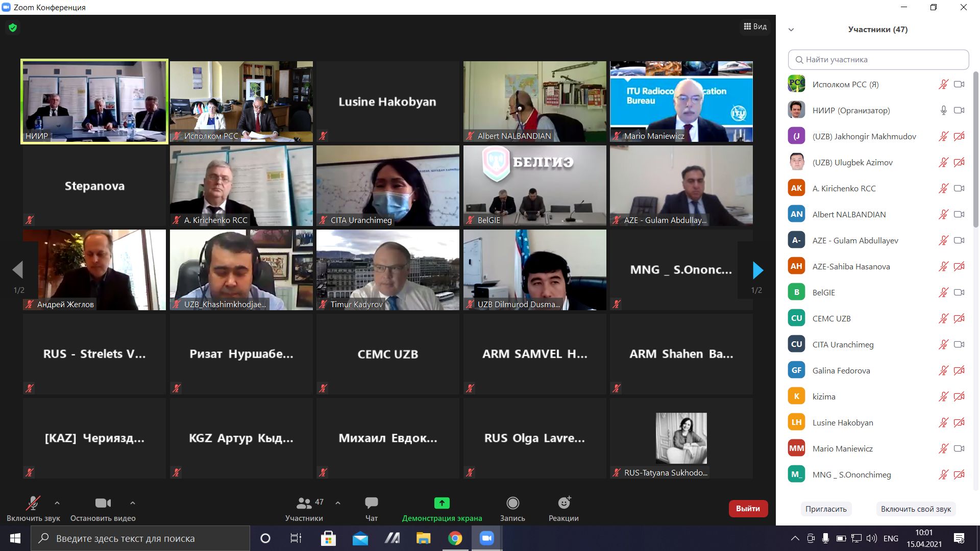Open File Explorer from taskbar
980x551 pixels.
pyautogui.click(x=423, y=538)
